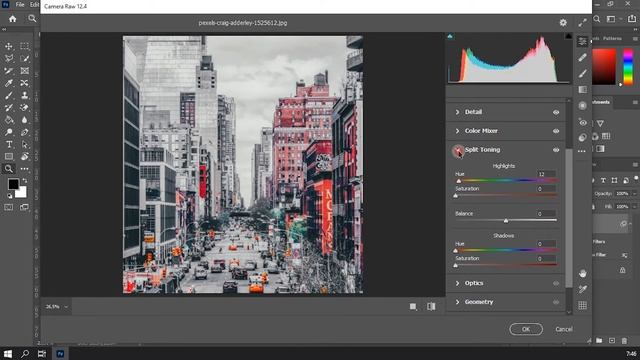Toggle highlight clipping warning on histogram

coord(568,36)
